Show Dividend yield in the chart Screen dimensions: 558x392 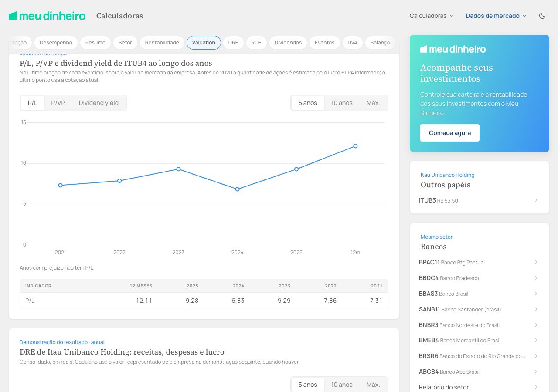point(99,103)
